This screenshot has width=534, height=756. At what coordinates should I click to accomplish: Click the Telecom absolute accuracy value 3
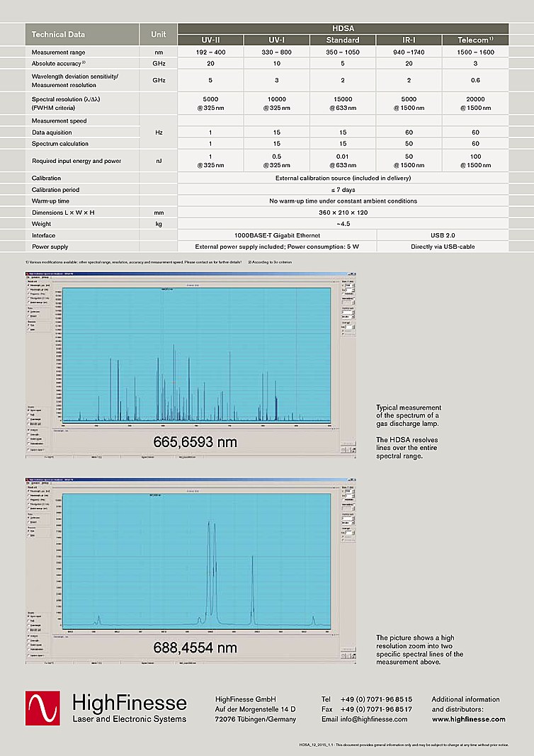coord(476,63)
